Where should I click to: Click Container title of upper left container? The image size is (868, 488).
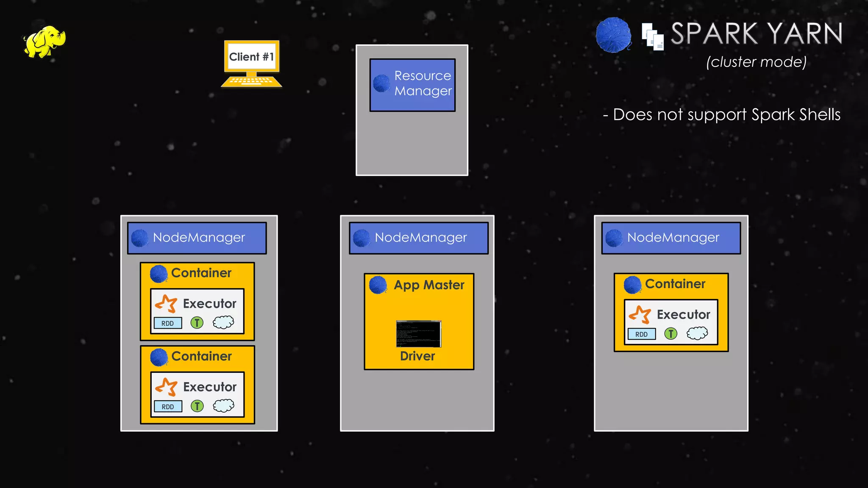pos(201,273)
